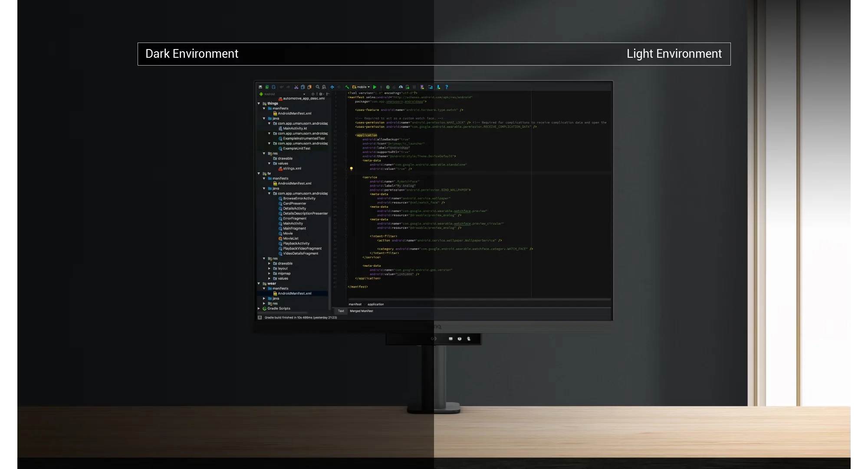The image size is (868, 469).
Task: Click the project panel gear settings icon
Action: coord(321,94)
